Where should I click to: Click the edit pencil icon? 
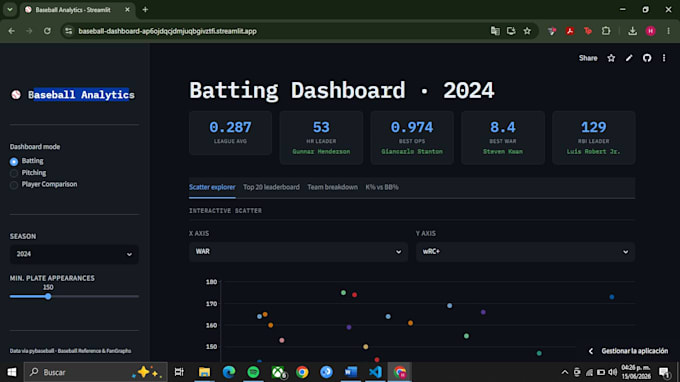tap(629, 58)
